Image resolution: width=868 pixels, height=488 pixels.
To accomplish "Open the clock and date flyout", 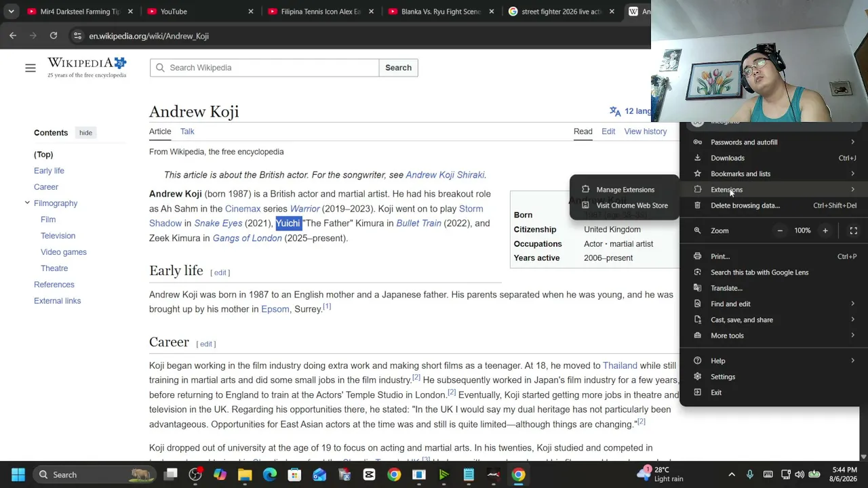I will pyautogui.click(x=844, y=474).
